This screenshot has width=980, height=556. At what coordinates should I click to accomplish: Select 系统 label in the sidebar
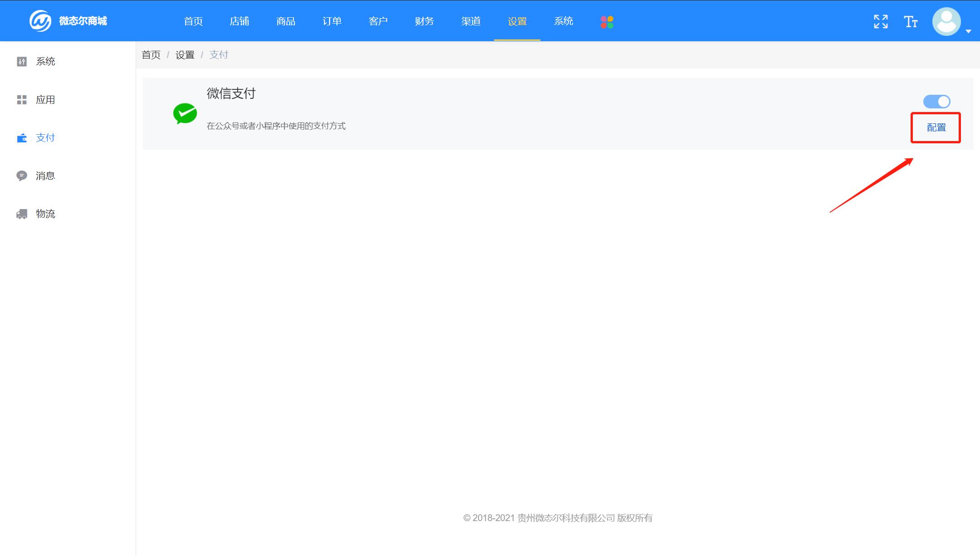click(x=45, y=61)
